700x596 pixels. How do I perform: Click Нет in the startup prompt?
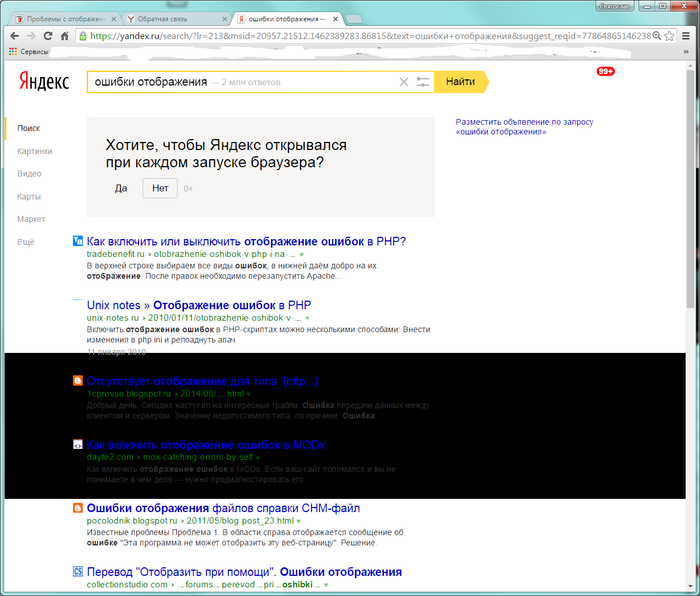pyautogui.click(x=160, y=188)
